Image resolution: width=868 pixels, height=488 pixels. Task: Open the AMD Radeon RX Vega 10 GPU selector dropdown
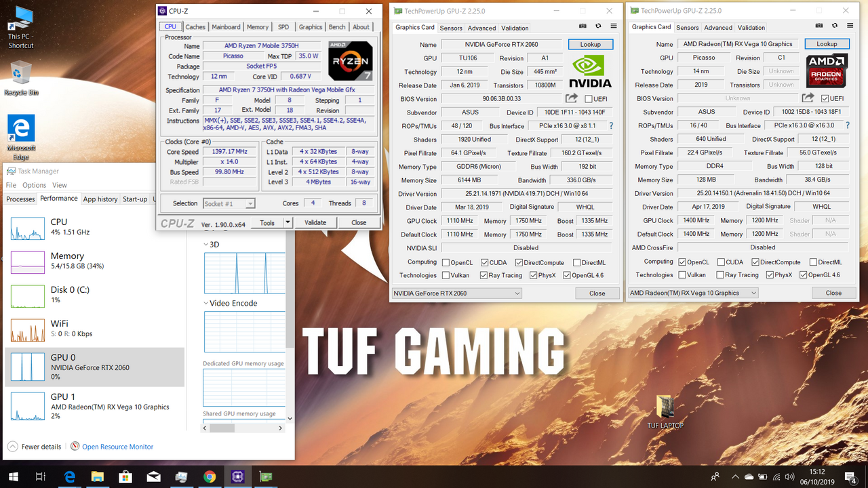click(x=693, y=293)
